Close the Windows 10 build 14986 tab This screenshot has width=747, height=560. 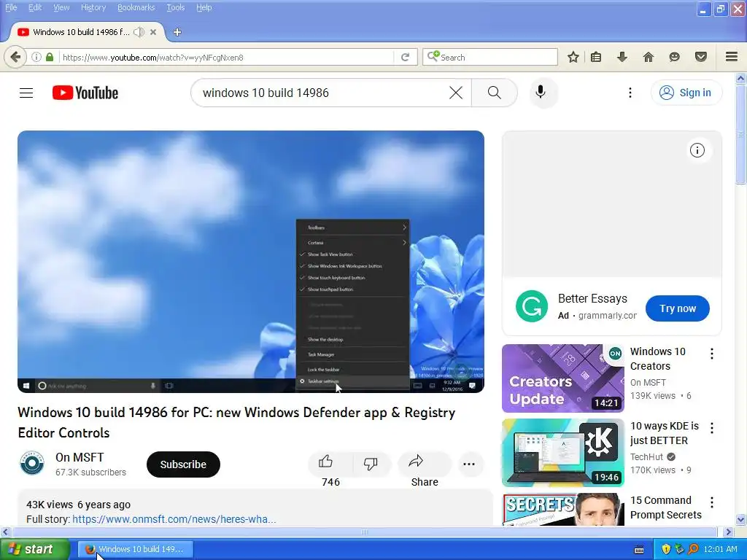tap(153, 32)
